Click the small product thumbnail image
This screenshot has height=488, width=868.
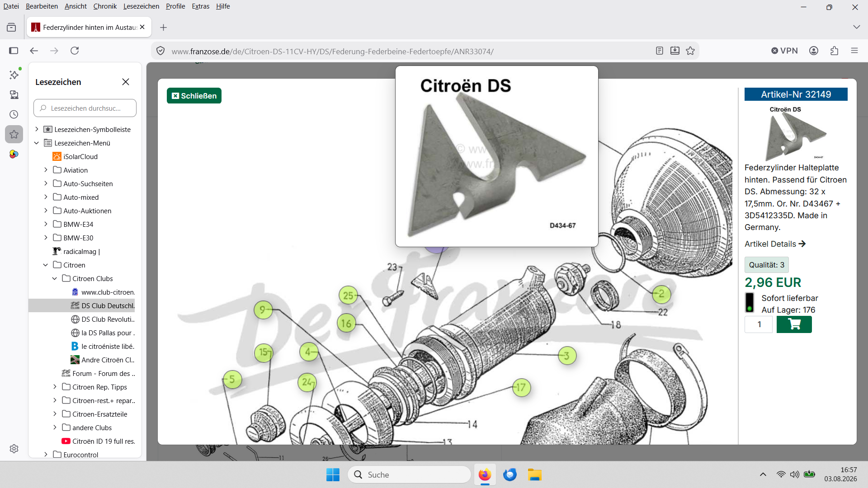[796, 133]
